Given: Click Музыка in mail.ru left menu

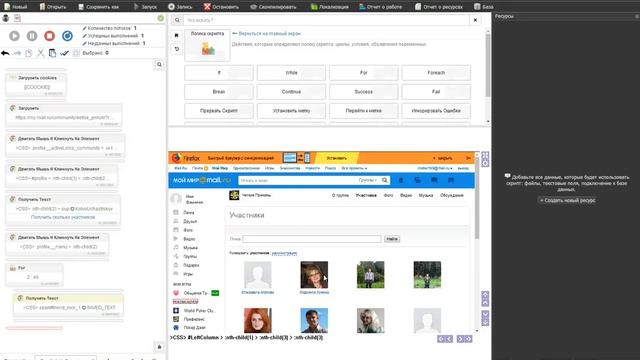Looking at the screenshot, I should pyautogui.click(x=190, y=247).
